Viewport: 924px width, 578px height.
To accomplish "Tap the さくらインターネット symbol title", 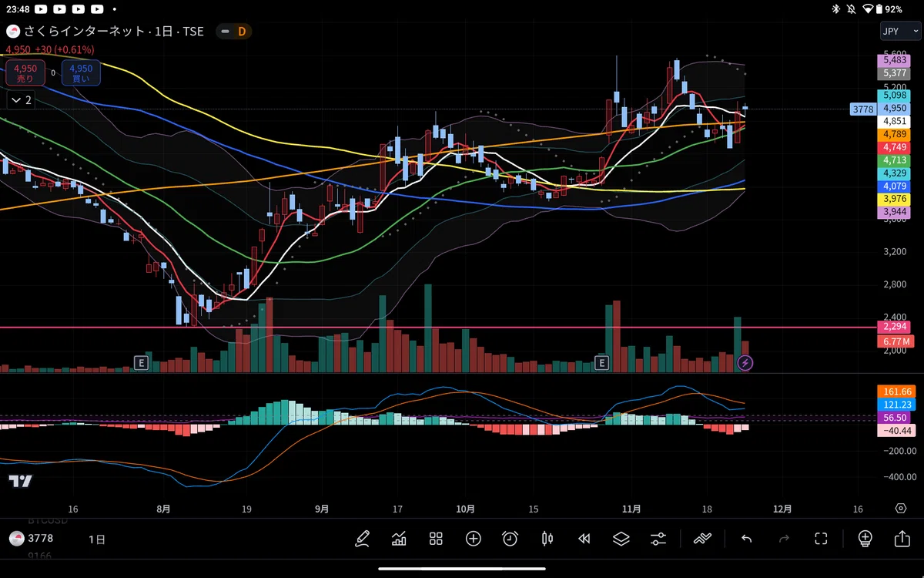I will tap(85, 32).
